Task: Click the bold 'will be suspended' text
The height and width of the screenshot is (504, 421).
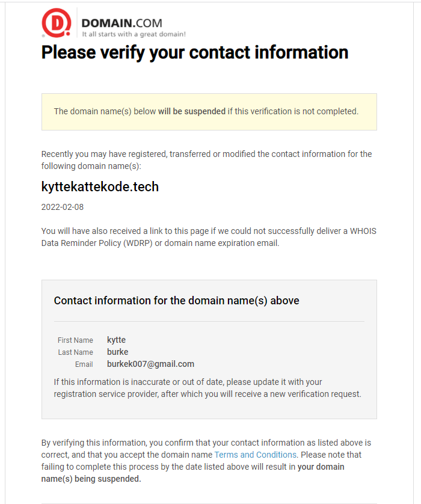Action: click(x=192, y=111)
